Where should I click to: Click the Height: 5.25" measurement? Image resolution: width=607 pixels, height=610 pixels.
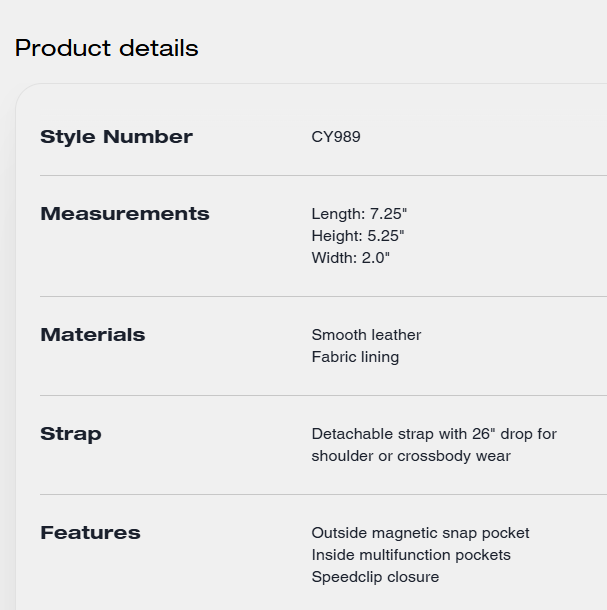click(358, 236)
